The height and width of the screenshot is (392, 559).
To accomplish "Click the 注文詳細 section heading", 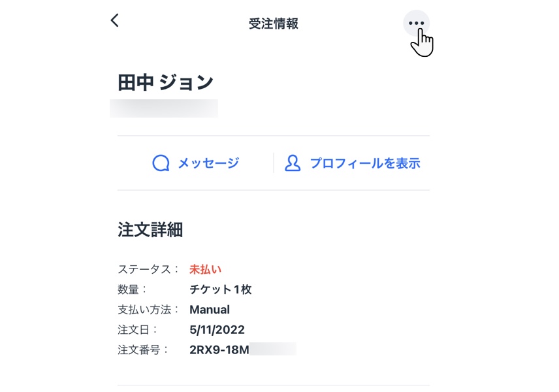I will [150, 230].
